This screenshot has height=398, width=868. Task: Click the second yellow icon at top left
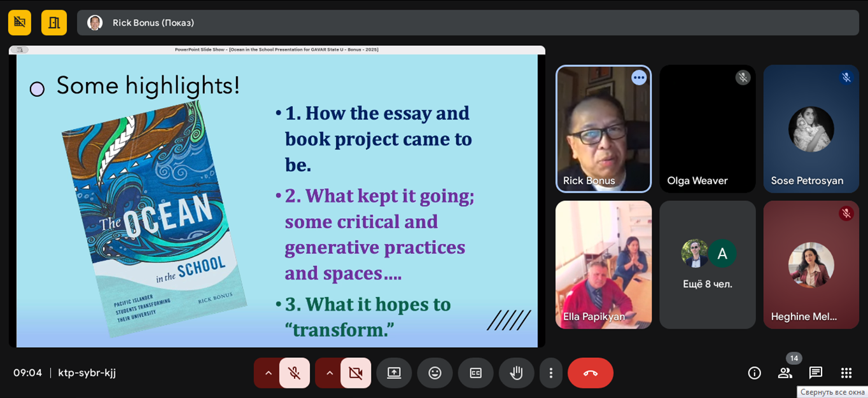tap(54, 22)
